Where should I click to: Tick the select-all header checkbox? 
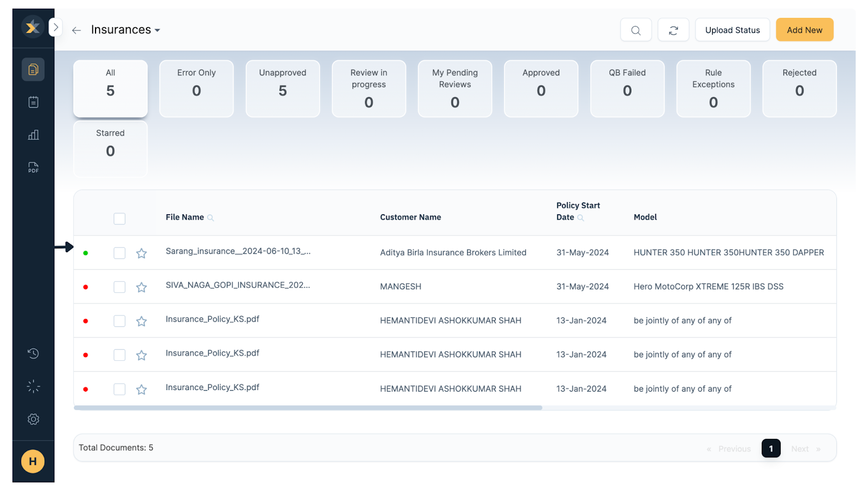[119, 219]
